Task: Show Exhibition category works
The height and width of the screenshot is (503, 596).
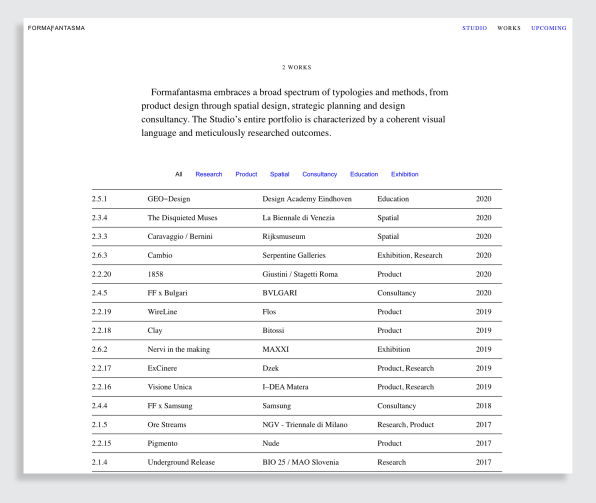Action: tap(405, 174)
